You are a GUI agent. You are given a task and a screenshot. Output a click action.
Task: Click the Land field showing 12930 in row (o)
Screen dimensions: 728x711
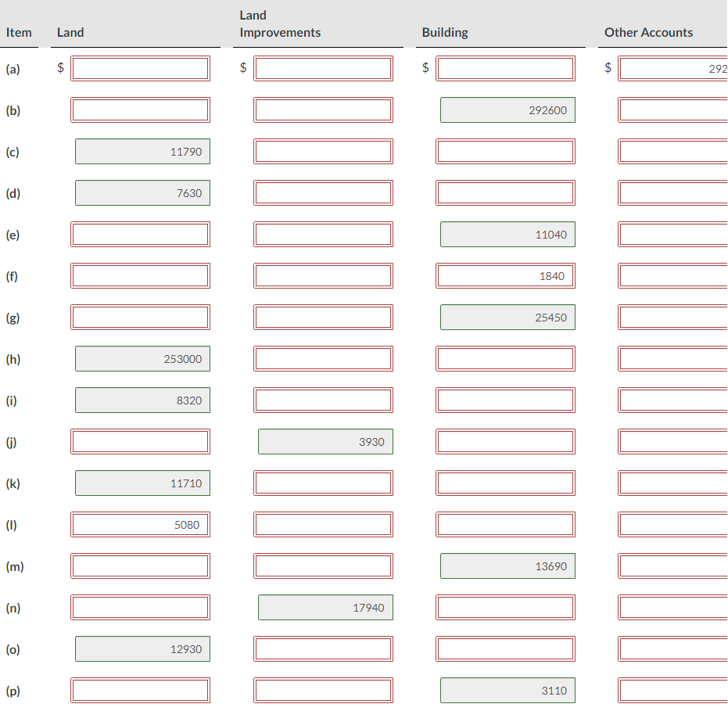pos(142,648)
